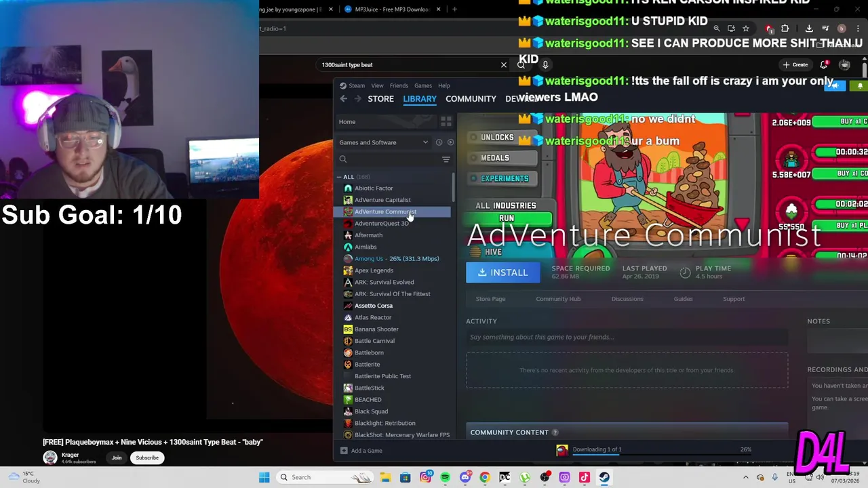Image resolution: width=868 pixels, height=488 pixels.
Task: Click the Add a Game label
Action: pyautogui.click(x=367, y=451)
